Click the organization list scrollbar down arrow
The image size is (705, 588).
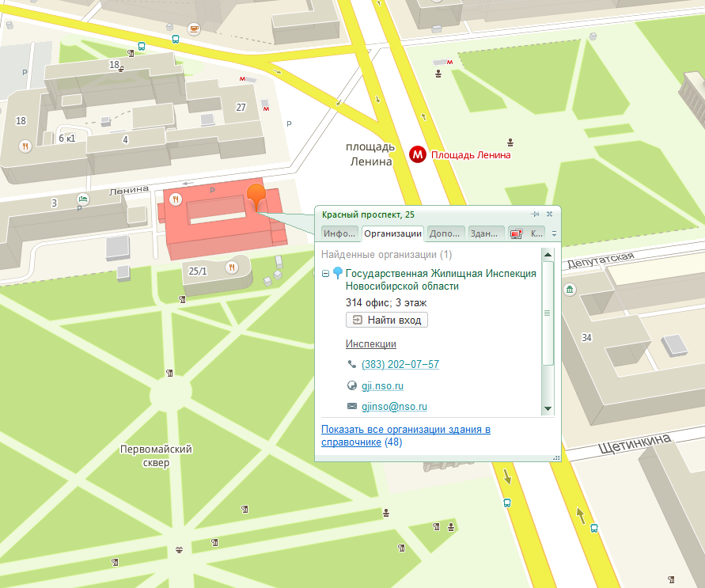point(548,408)
